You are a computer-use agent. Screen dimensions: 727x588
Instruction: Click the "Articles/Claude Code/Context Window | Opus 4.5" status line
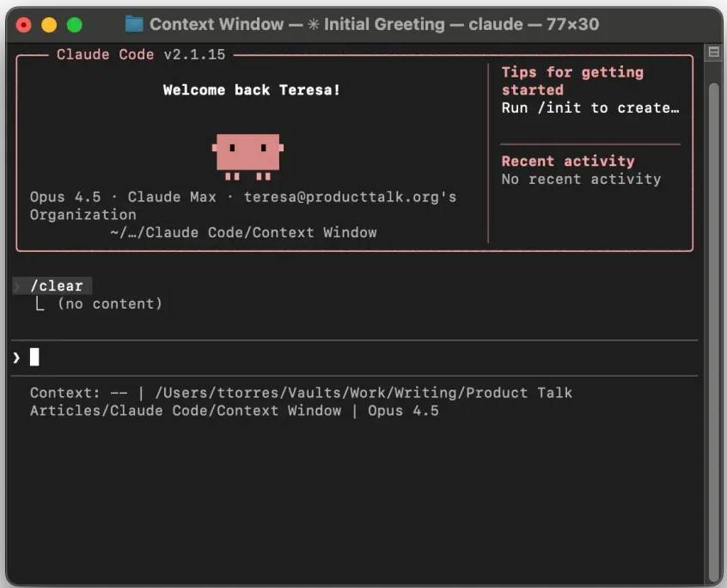pyautogui.click(x=235, y=410)
